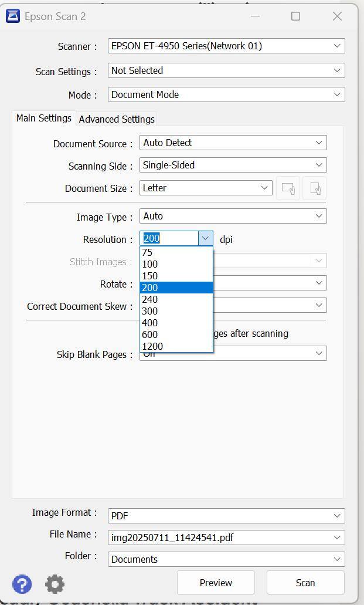Switch to the Advanced Settings tab

click(117, 119)
